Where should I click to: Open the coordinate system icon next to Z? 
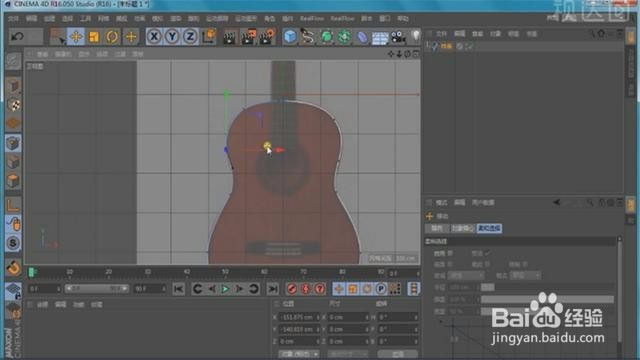click(x=209, y=37)
